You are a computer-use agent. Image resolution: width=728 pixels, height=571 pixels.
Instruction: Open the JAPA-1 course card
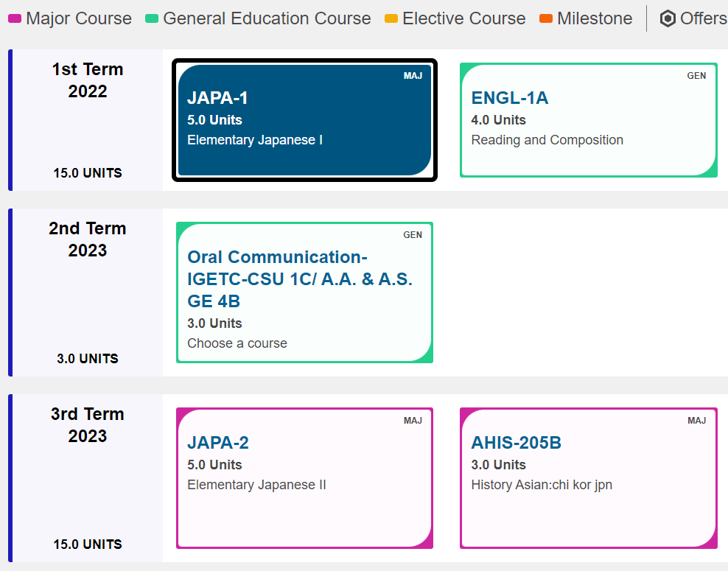tap(304, 120)
